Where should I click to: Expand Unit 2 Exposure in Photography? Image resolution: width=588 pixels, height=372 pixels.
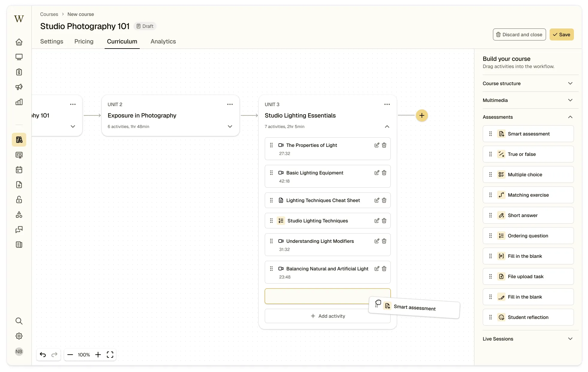click(230, 126)
